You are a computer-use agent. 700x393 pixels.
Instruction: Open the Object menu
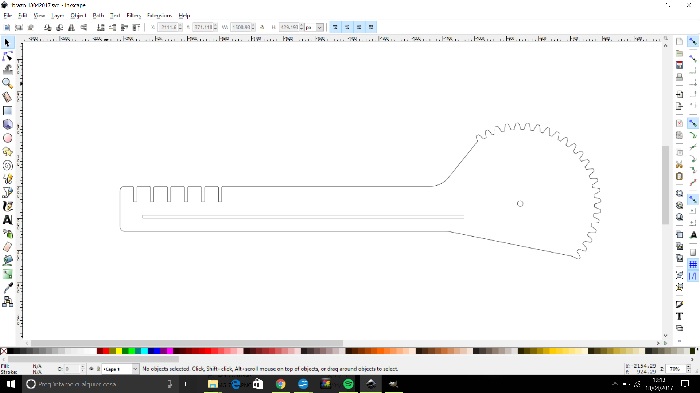point(78,15)
